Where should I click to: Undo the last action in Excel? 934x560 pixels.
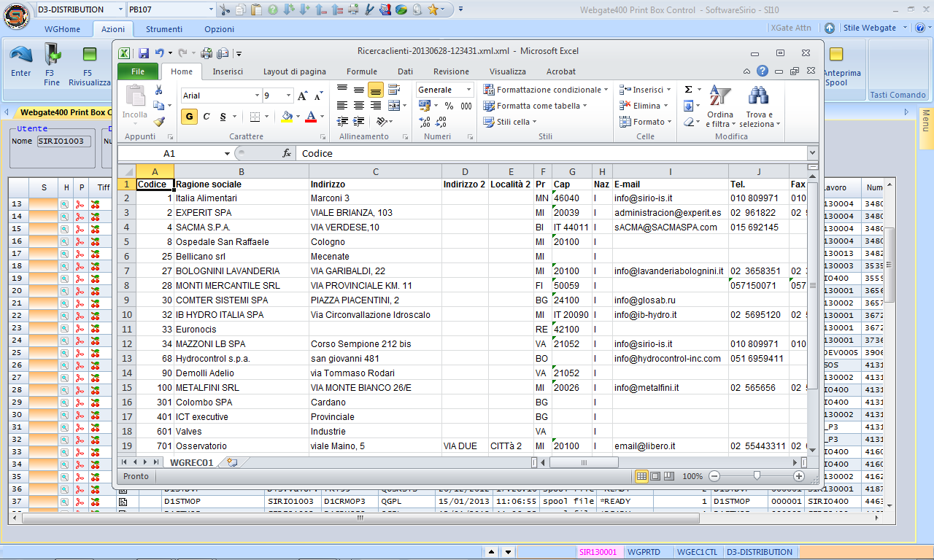click(x=159, y=53)
